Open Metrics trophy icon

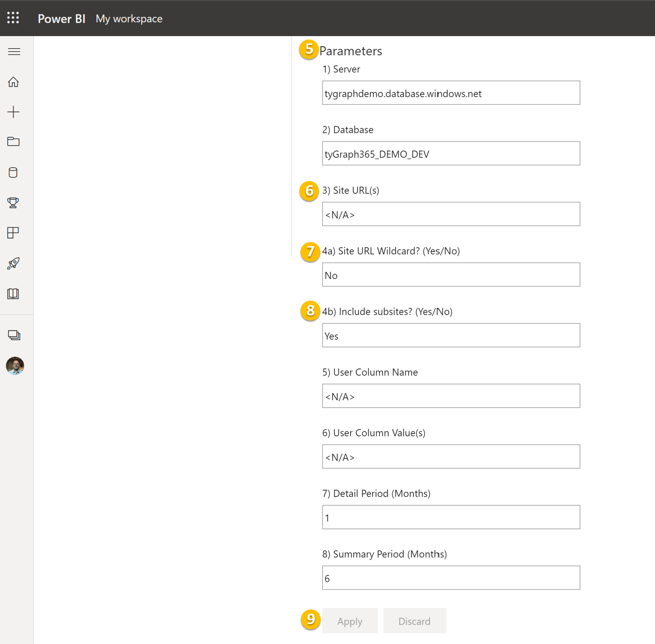[x=13, y=203]
